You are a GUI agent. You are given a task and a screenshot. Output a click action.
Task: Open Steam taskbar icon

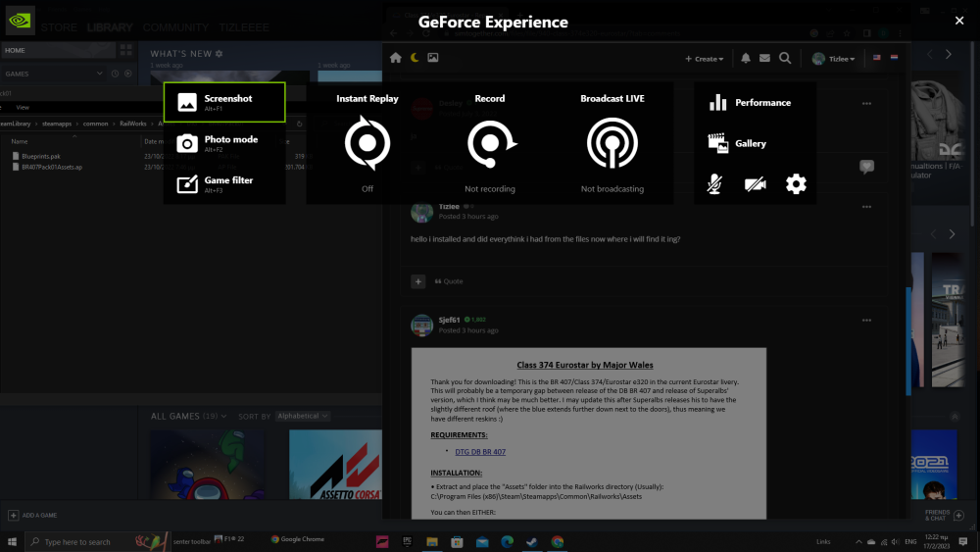[x=532, y=541]
